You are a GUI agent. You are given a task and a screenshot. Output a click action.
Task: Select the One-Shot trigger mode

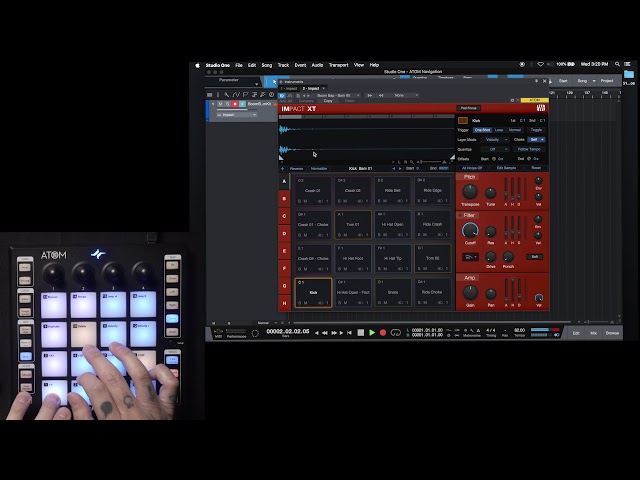482,130
